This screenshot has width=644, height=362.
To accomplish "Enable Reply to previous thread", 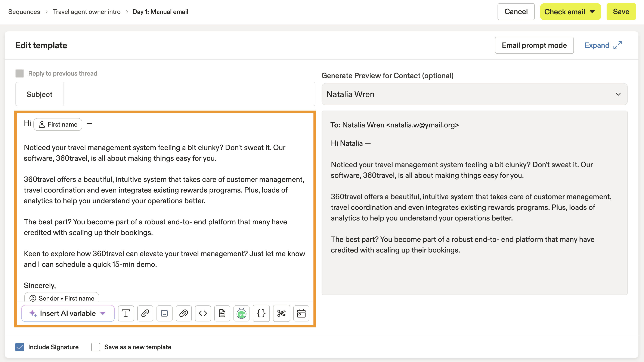I will pos(19,73).
